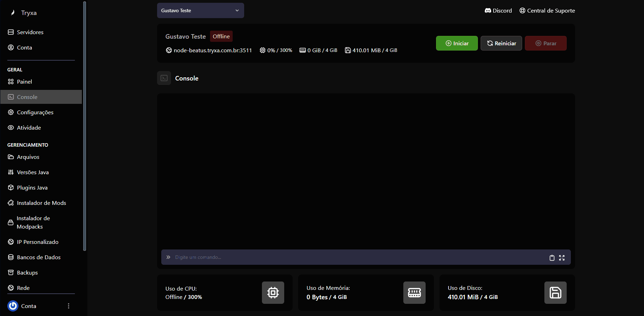Start the server with Iniciar
The width and height of the screenshot is (644, 316).
click(x=457, y=43)
